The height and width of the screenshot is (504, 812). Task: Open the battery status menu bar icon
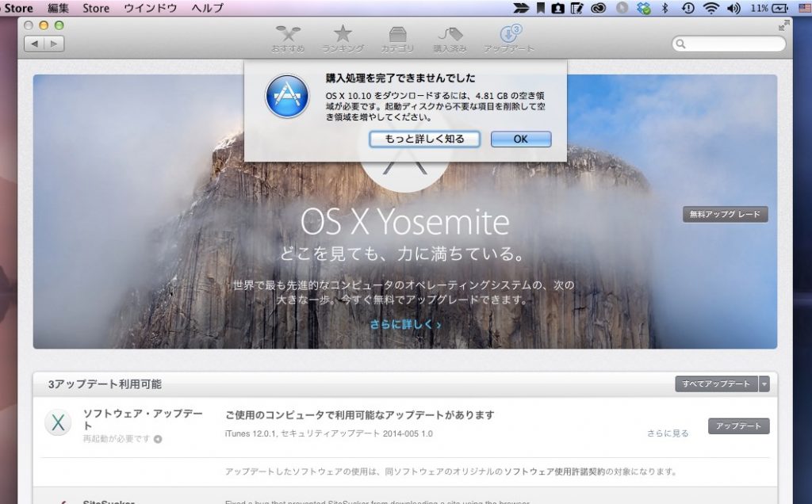point(780,8)
